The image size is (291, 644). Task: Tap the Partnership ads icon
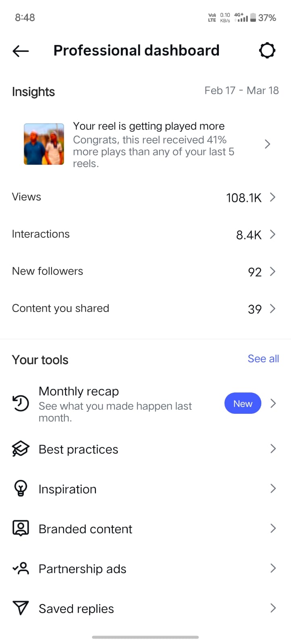pyautogui.click(x=21, y=568)
